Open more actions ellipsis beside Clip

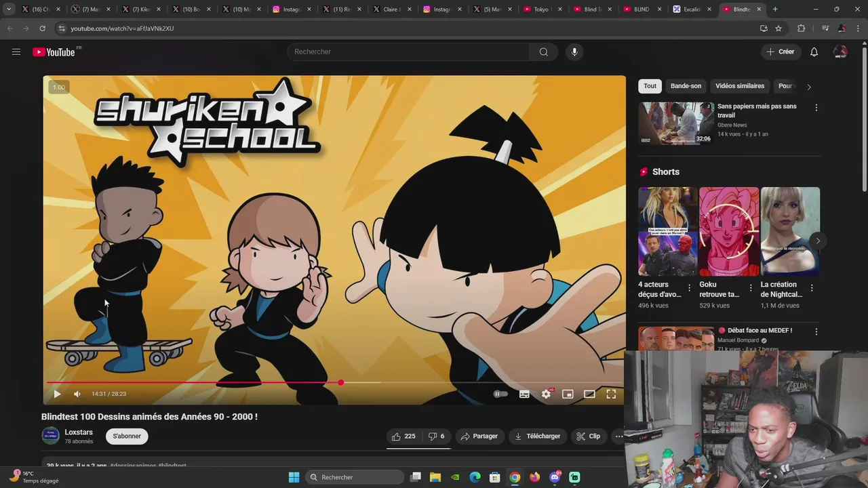[618, 436]
